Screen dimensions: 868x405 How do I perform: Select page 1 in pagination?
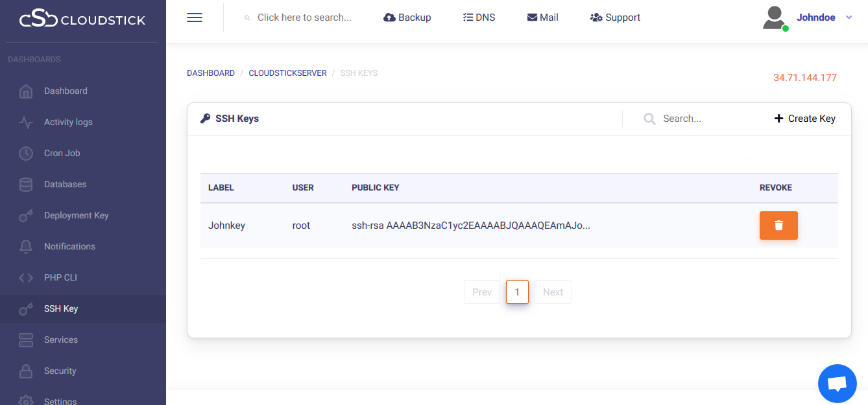click(517, 292)
